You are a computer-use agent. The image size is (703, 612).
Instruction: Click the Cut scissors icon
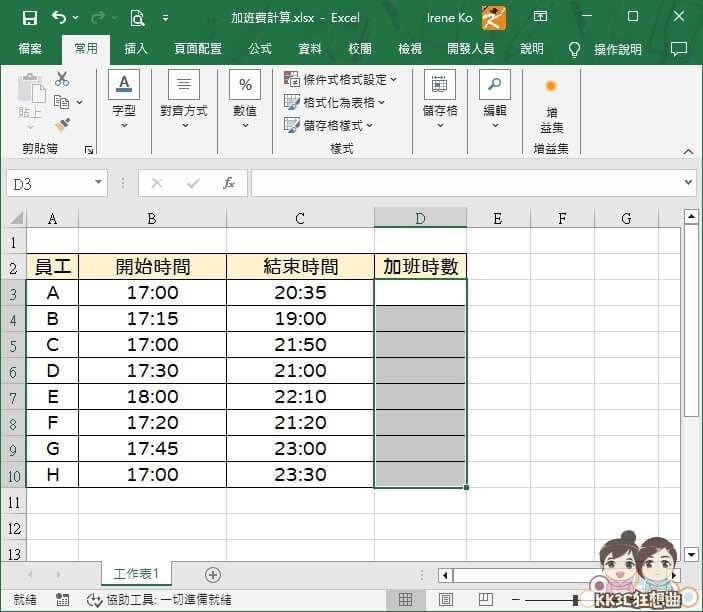62,79
